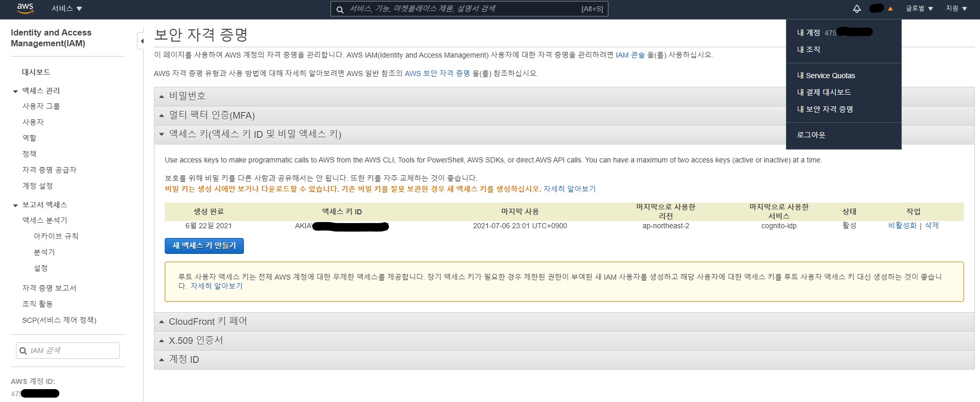The width and height of the screenshot is (980, 402).
Task: Expand the X.509 인증서 section
Action: pos(564,340)
